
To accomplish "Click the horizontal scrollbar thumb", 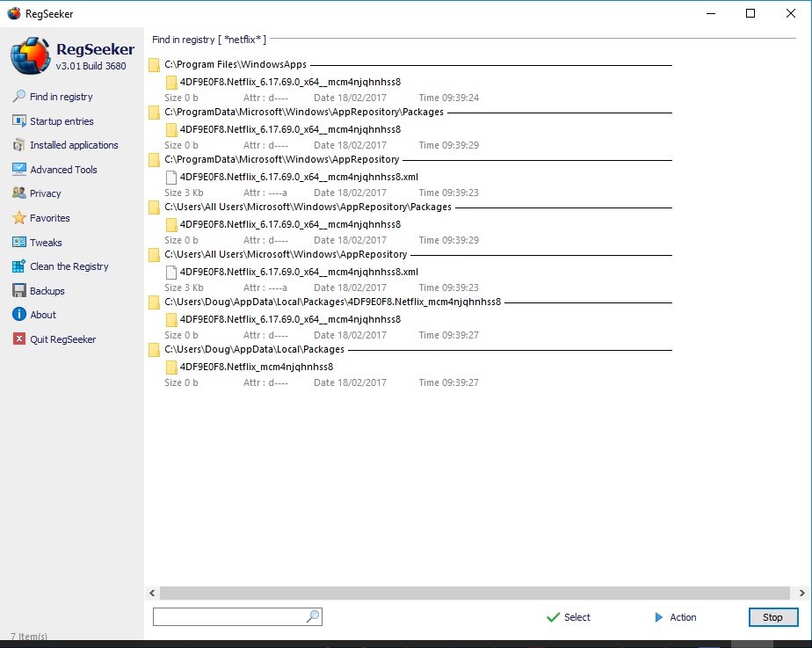I will 475,593.
